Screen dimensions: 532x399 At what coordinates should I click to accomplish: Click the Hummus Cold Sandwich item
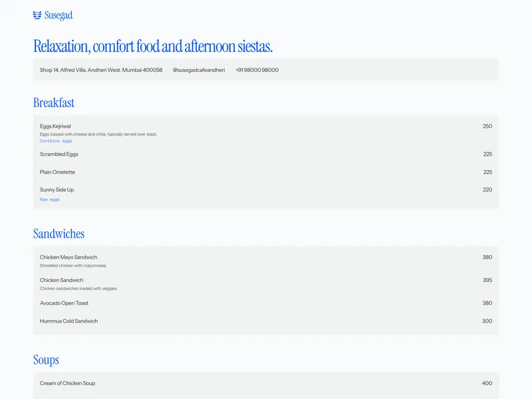[68, 321]
